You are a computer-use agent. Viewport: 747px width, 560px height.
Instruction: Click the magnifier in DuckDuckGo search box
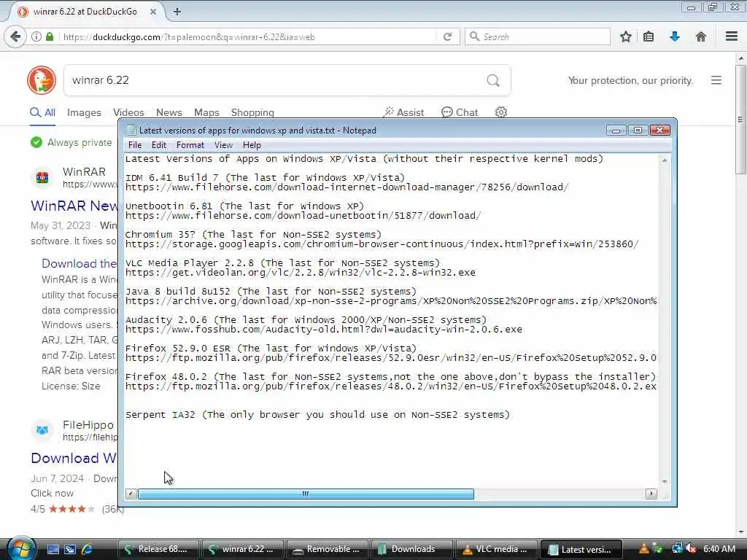pyautogui.click(x=493, y=80)
